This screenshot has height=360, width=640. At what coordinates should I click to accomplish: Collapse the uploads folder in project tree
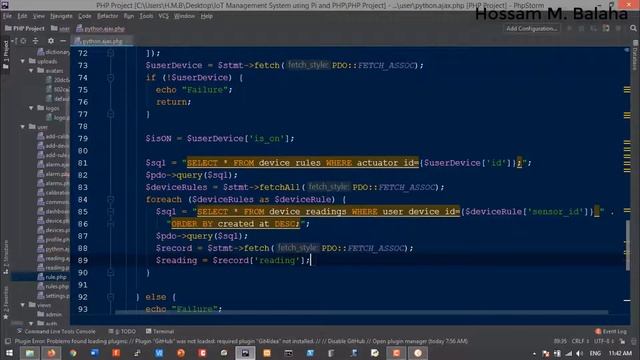[x=23, y=61]
